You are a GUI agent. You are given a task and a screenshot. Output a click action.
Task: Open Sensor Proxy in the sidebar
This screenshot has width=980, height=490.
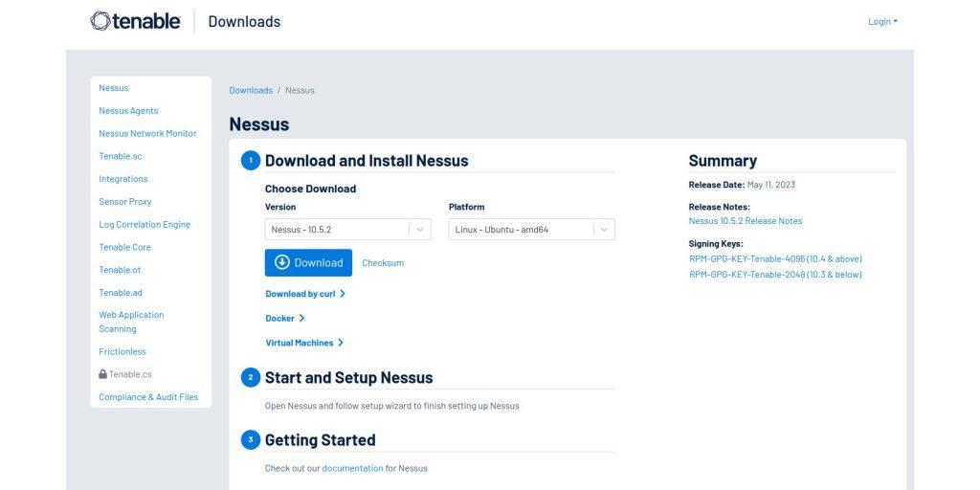tap(125, 201)
